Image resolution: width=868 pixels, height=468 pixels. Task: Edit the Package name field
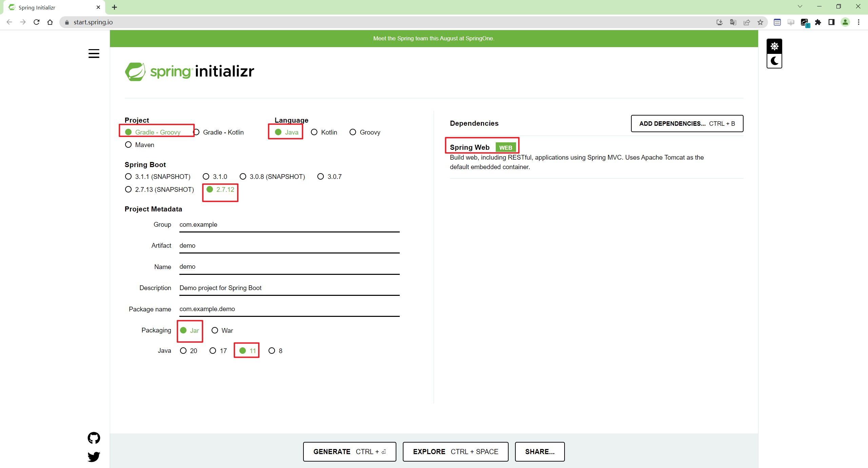pos(290,309)
